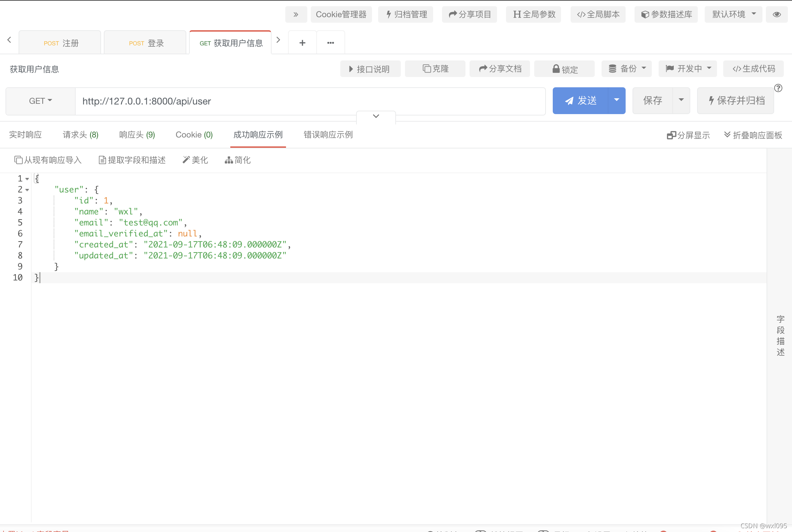
Task: Click 生成代码 generate code button
Action: [753, 69]
